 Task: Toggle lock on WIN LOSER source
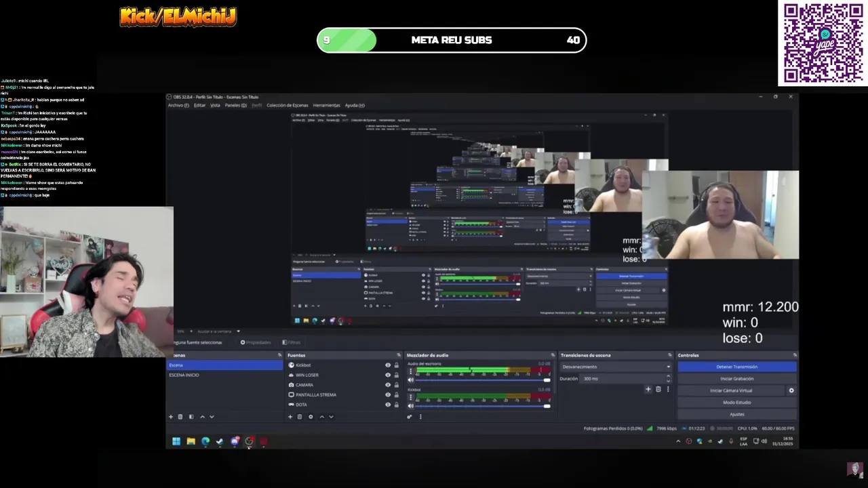397,375
